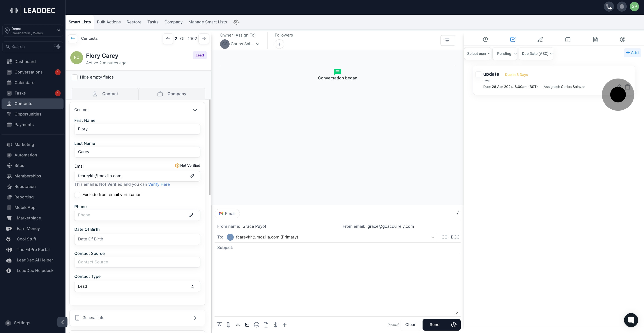The width and height of the screenshot is (644, 333).
Task: Open the tasks checkbox icon panel
Action: [x=513, y=39]
